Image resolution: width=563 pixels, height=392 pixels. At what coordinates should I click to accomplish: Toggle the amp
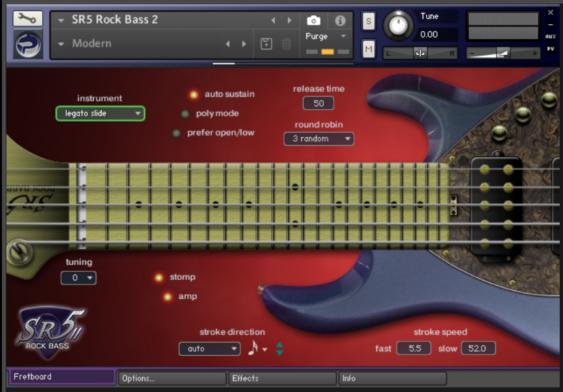click(x=167, y=297)
